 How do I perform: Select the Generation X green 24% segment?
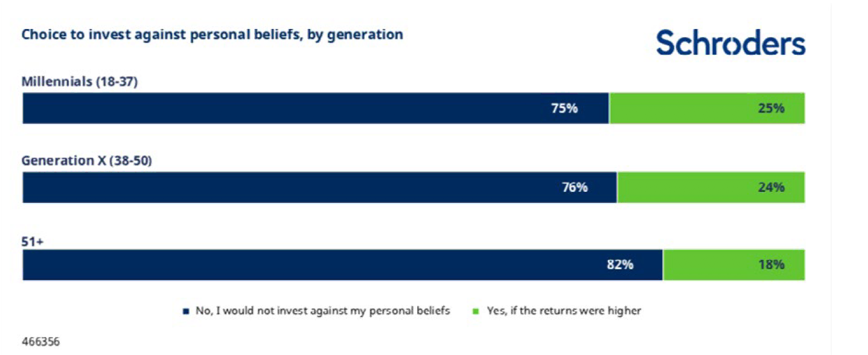click(x=711, y=187)
